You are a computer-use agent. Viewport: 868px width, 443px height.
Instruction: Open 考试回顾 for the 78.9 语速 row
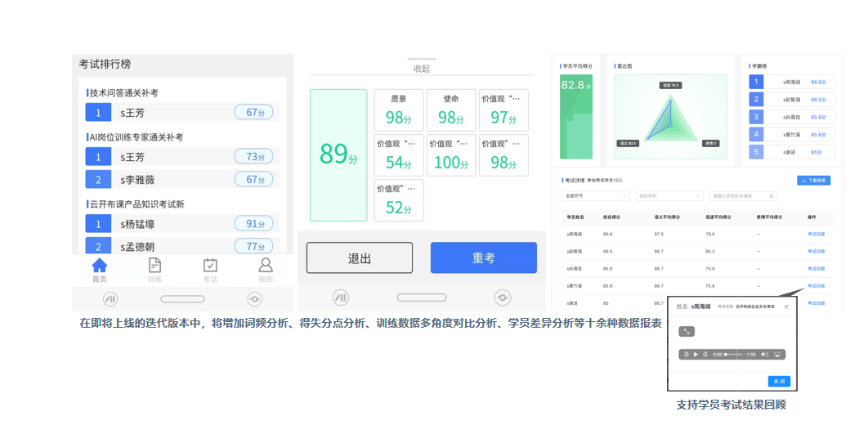tap(816, 235)
